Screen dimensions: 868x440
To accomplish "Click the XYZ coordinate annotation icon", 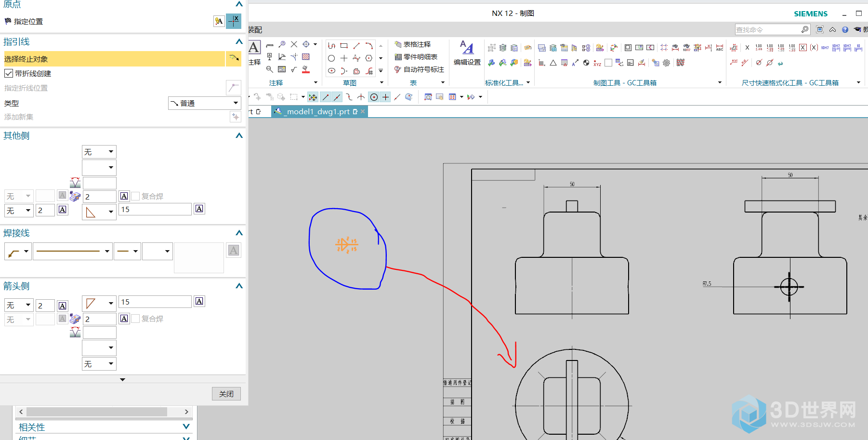I will pyautogui.click(x=597, y=63).
